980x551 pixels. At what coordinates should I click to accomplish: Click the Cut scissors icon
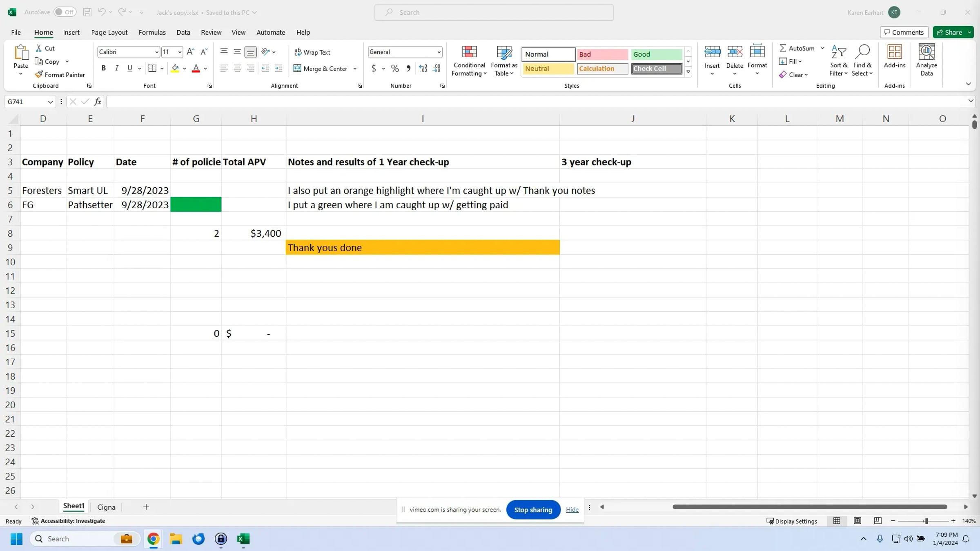tap(39, 48)
